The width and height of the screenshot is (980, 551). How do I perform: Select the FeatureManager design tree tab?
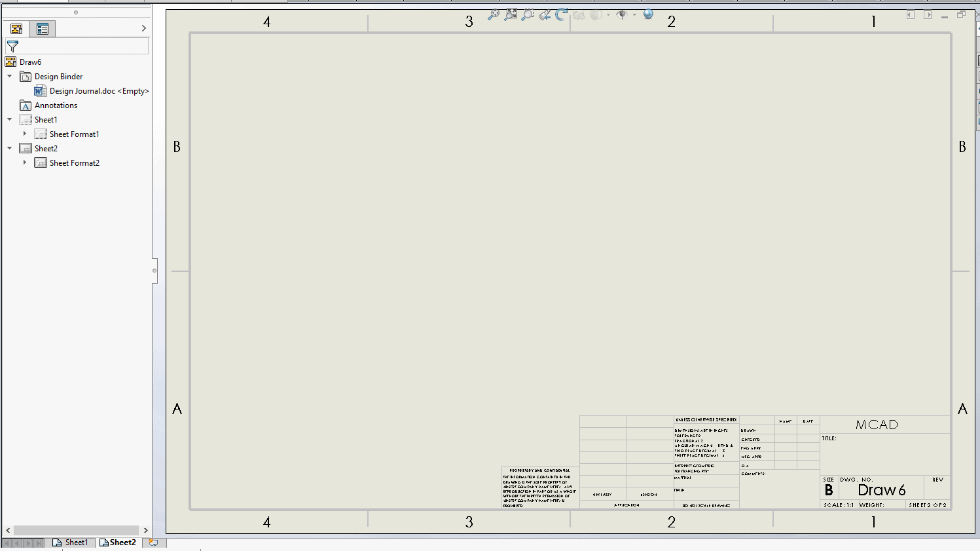pyautogui.click(x=15, y=28)
